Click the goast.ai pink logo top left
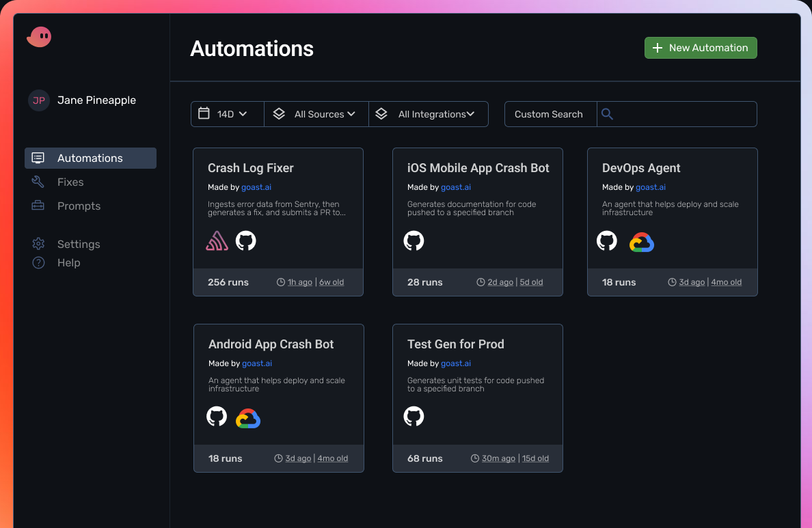Image resolution: width=812 pixels, height=528 pixels. [39, 36]
